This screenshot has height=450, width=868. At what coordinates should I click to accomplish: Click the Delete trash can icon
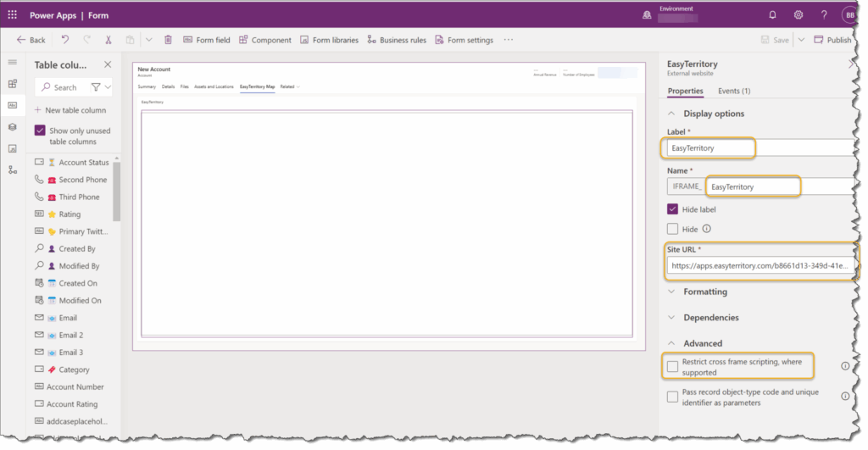[169, 39]
